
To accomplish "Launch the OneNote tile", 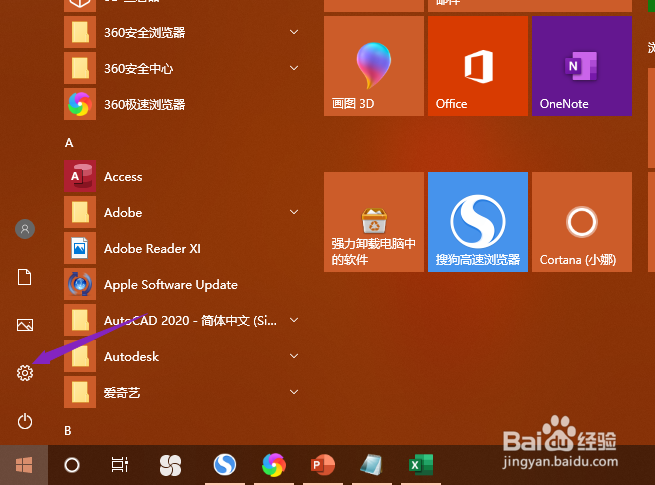I will coord(582,66).
